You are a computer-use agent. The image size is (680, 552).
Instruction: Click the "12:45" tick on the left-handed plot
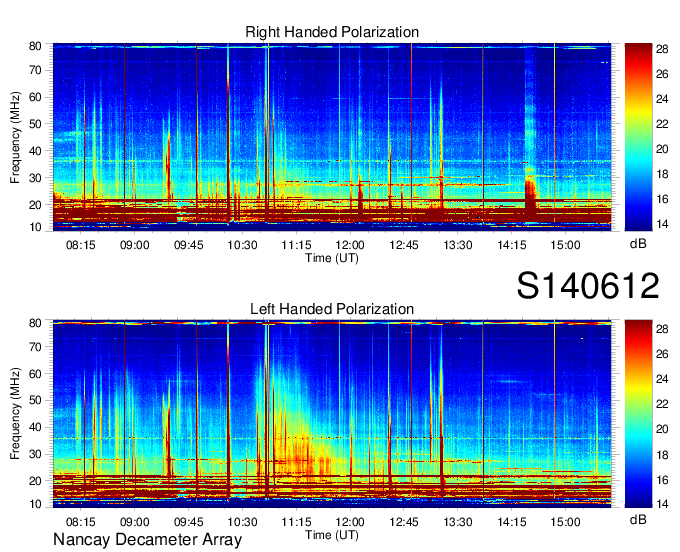pyautogui.click(x=404, y=522)
